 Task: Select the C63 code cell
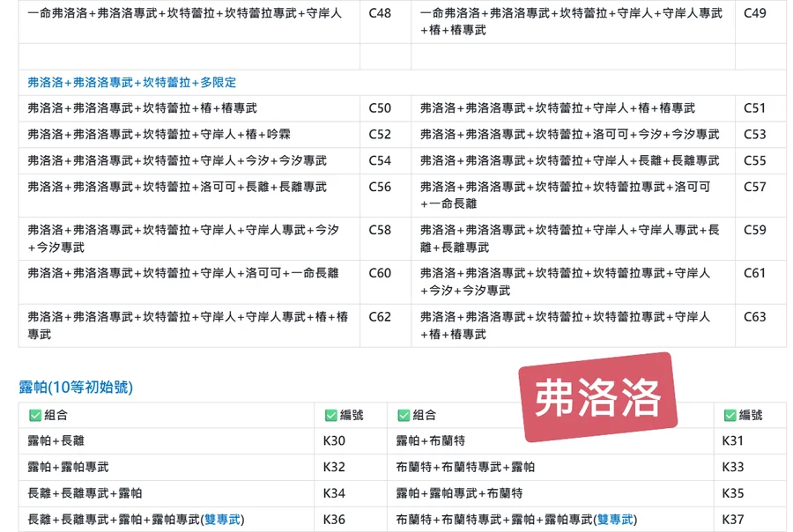[x=755, y=317]
